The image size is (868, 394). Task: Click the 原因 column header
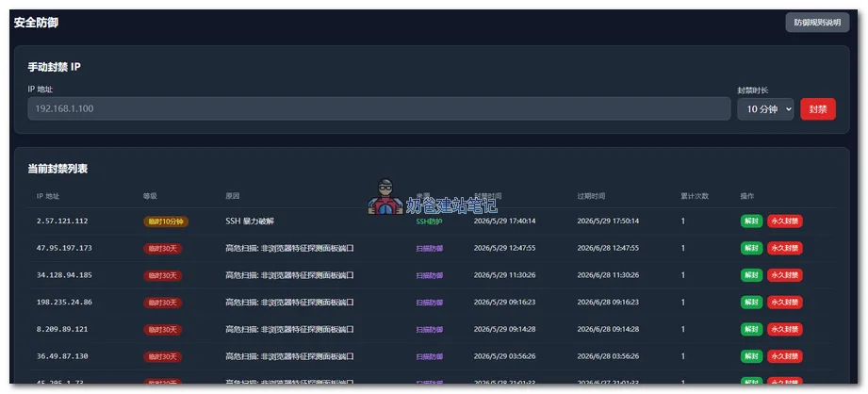tap(232, 196)
